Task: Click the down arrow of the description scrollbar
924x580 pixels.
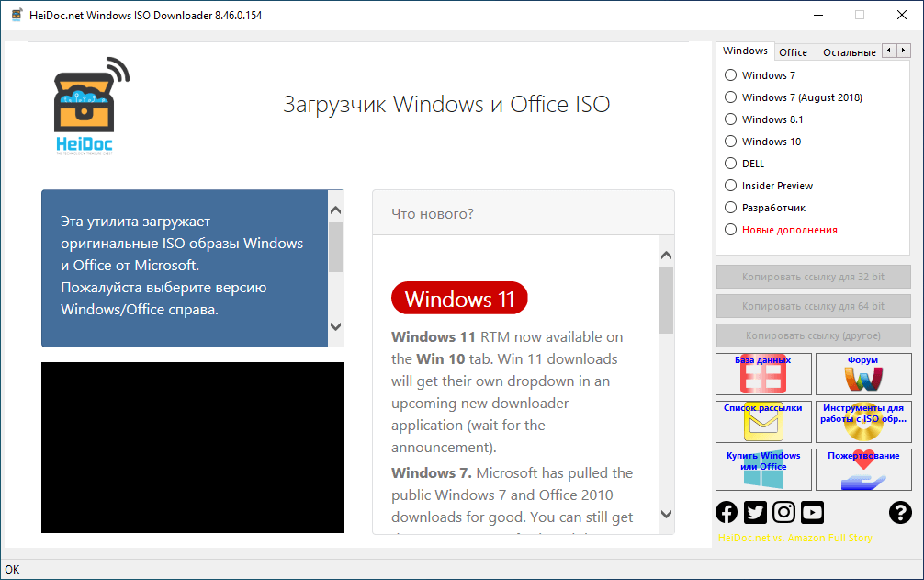Action: 336,326
